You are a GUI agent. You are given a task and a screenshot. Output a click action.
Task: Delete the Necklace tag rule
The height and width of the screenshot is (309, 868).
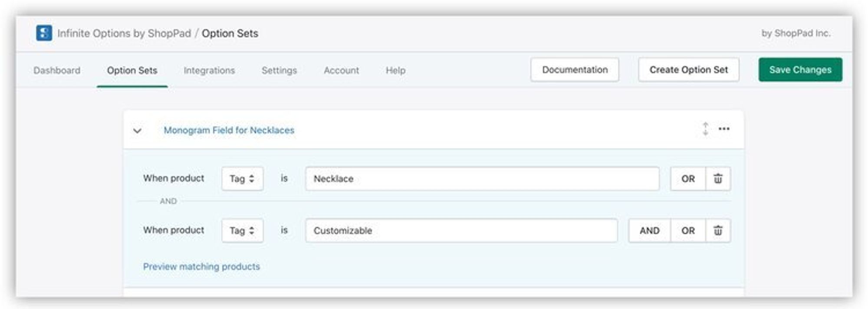(x=718, y=178)
